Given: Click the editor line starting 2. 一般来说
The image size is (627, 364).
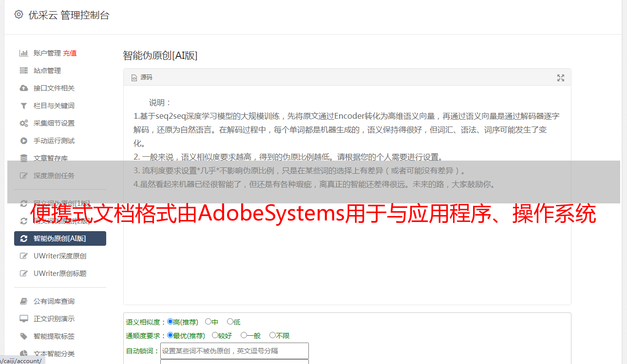Looking at the screenshot, I should (x=288, y=157).
